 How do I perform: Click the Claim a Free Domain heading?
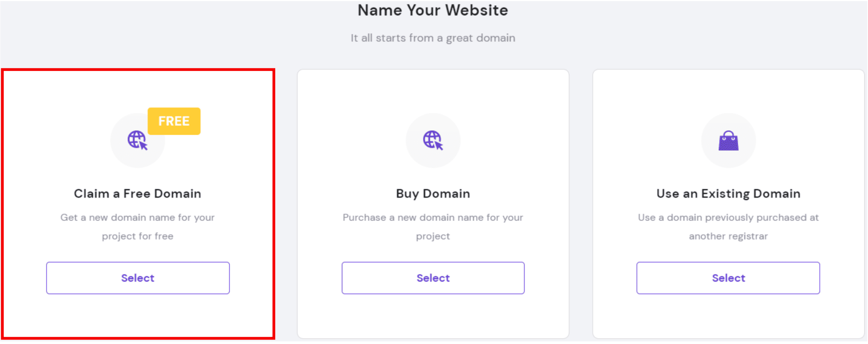(137, 194)
